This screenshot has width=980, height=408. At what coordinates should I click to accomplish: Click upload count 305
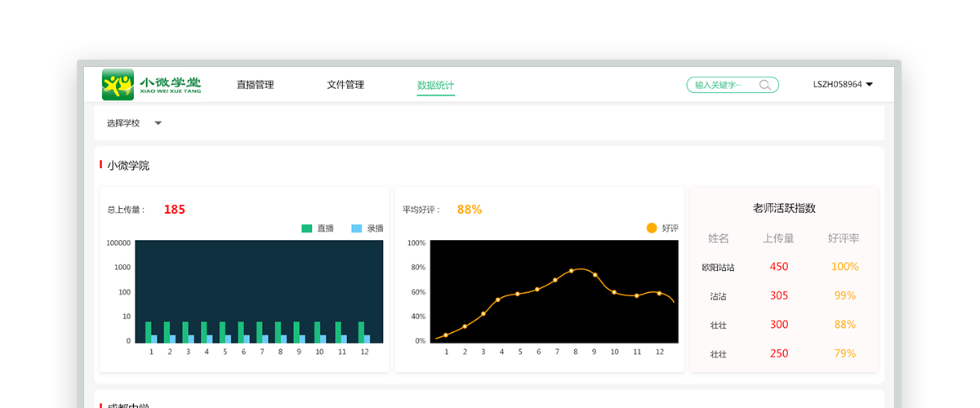point(779,296)
